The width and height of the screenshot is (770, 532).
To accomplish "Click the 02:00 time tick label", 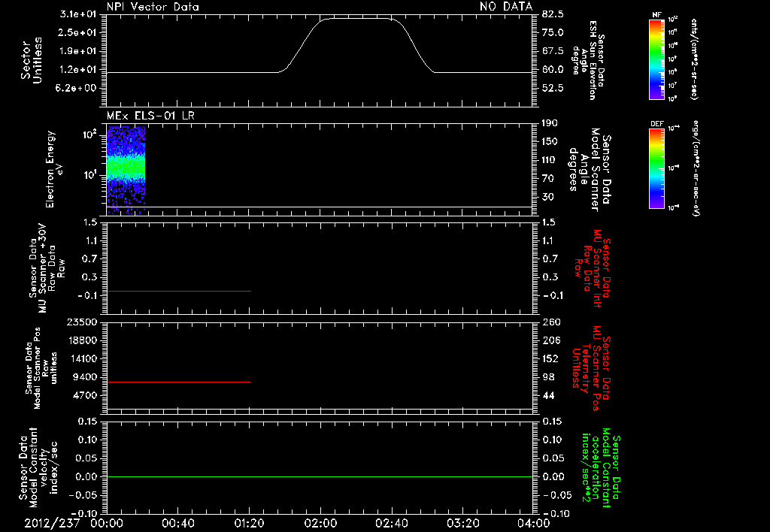I will [320, 523].
